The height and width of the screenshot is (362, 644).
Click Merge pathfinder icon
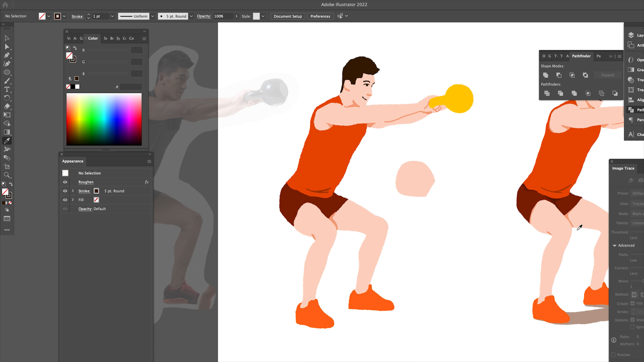(x=574, y=93)
